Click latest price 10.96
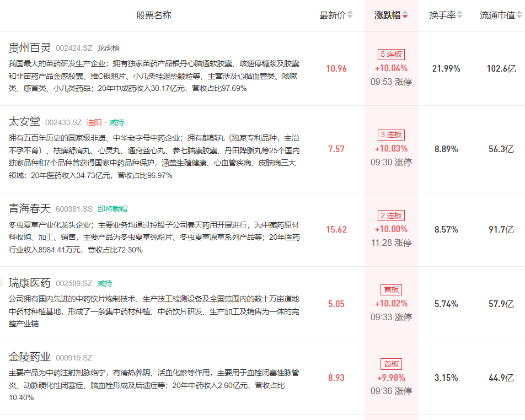The height and width of the screenshot is (420, 525). click(336, 68)
